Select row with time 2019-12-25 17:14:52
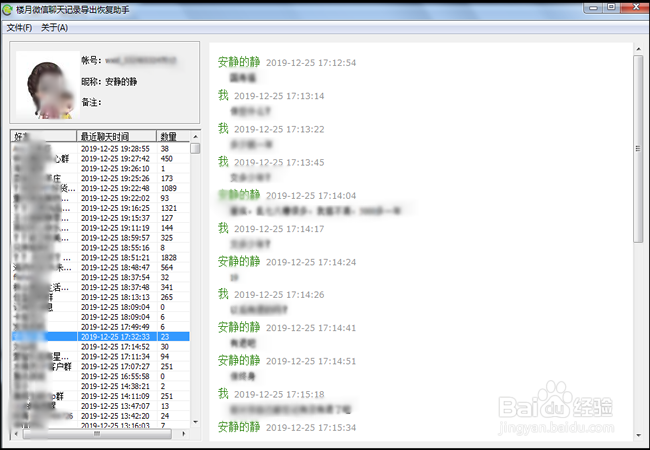The height and width of the screenshot is (450, 650). [x=100, y=347]
